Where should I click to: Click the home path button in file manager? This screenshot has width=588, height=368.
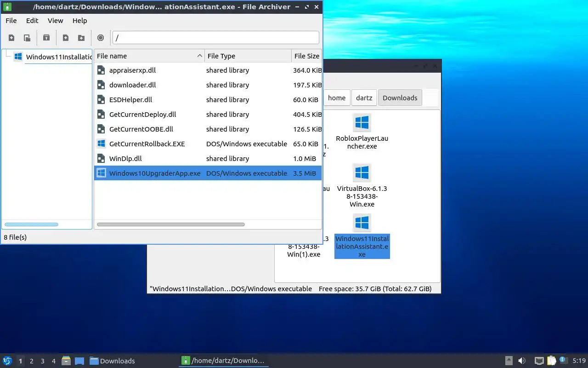[x=337, y=98]
